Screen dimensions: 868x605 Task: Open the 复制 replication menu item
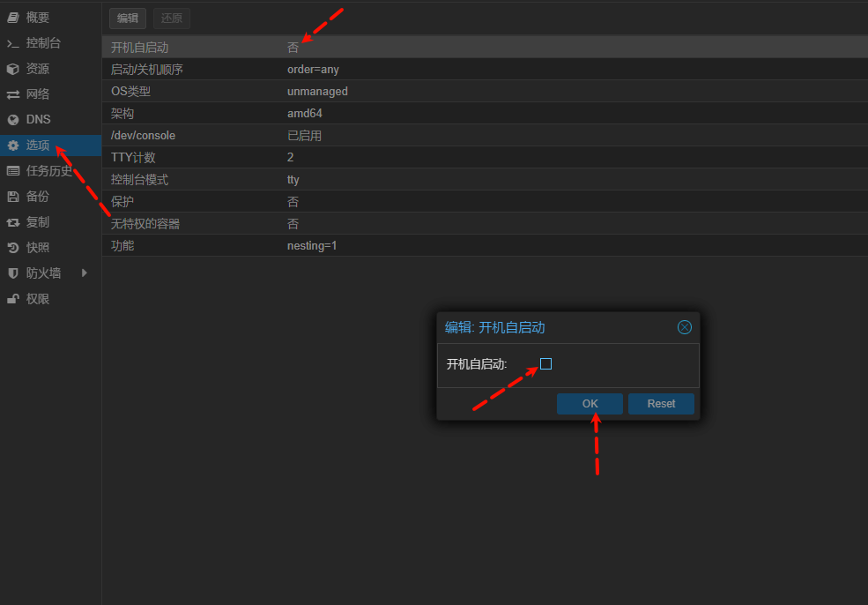pos(37,222)
